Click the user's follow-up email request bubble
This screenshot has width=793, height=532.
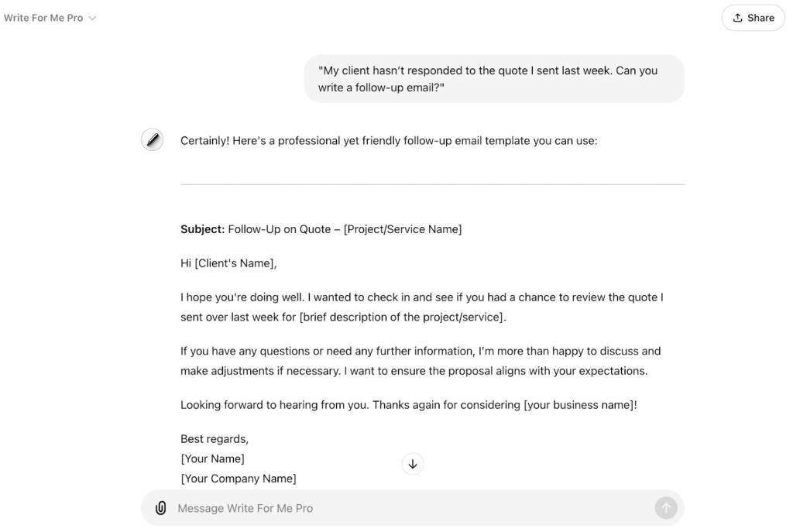coord(493,79)
